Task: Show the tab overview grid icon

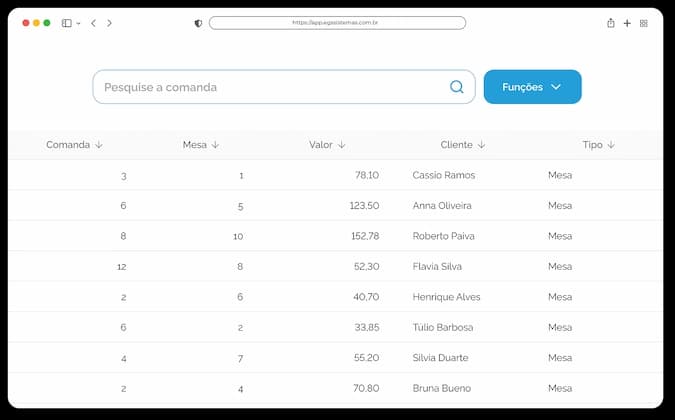Action: point(644,23)
